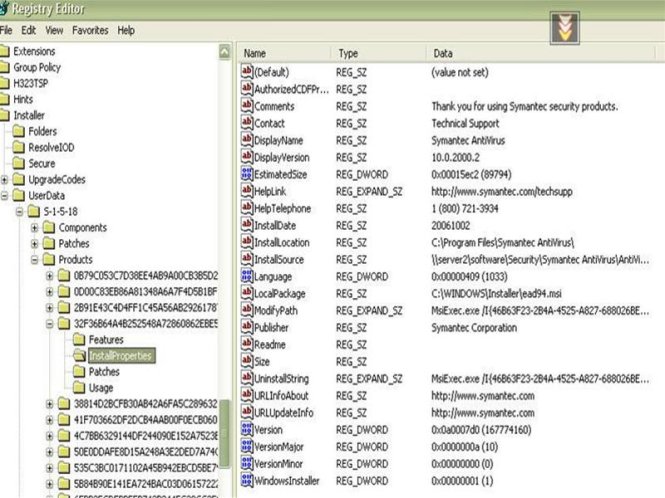Click the open folder icon of InstallProperties
This screenshot has height=498, width=665.
click(x=79, y=355)
